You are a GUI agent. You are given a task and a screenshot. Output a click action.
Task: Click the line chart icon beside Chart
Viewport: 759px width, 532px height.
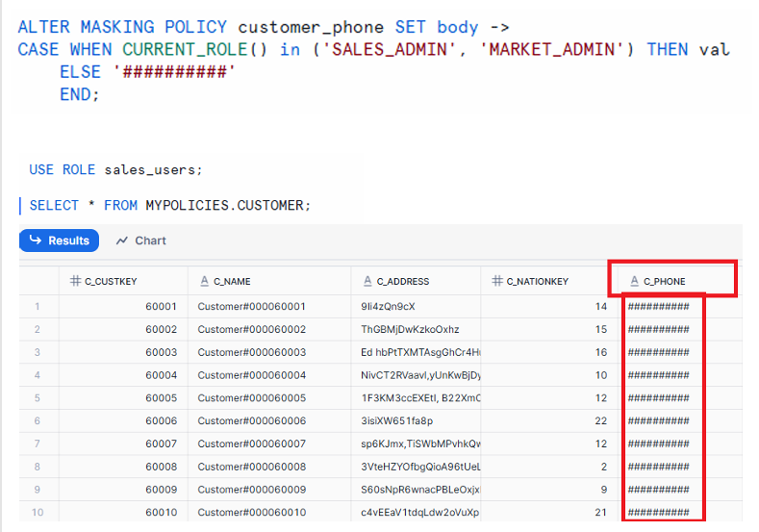[x=122, y=241]
